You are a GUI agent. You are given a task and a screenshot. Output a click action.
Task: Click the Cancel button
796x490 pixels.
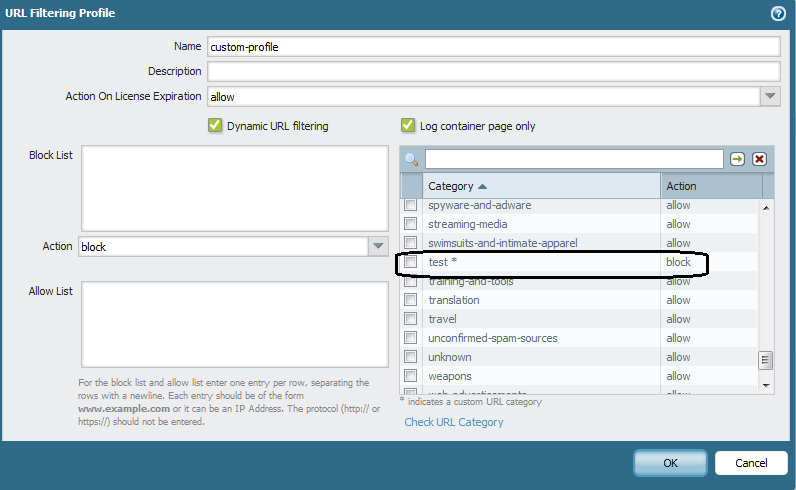click(x=751, y=463)
